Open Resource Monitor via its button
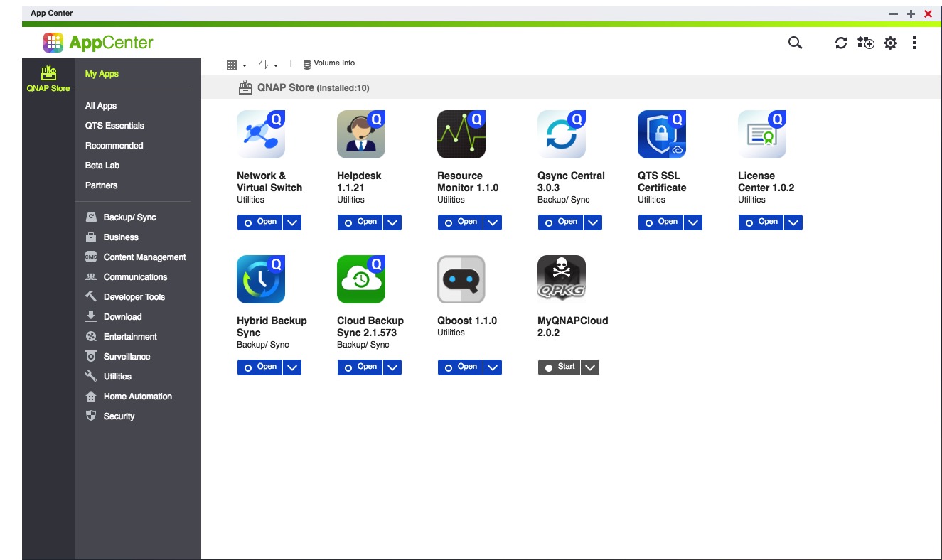The width and height of the screenshot is (942, 560). 460,222
